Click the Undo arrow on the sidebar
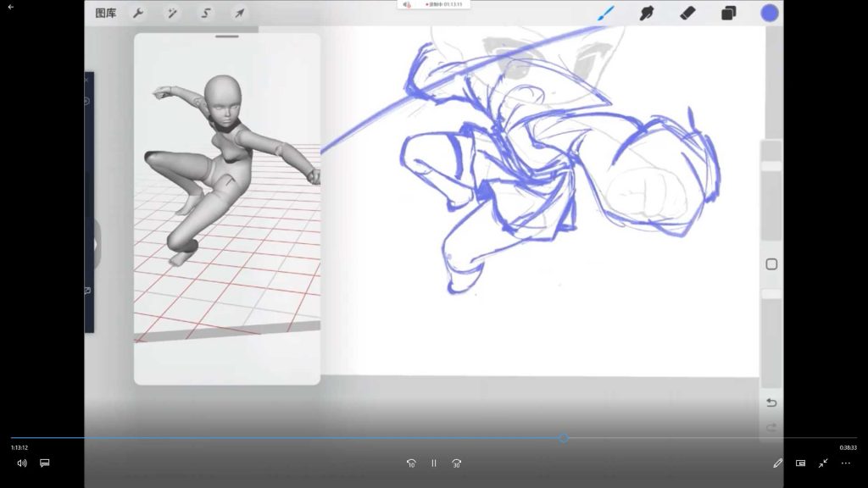Viewport: 868px width, 488px height. [771, 402]
